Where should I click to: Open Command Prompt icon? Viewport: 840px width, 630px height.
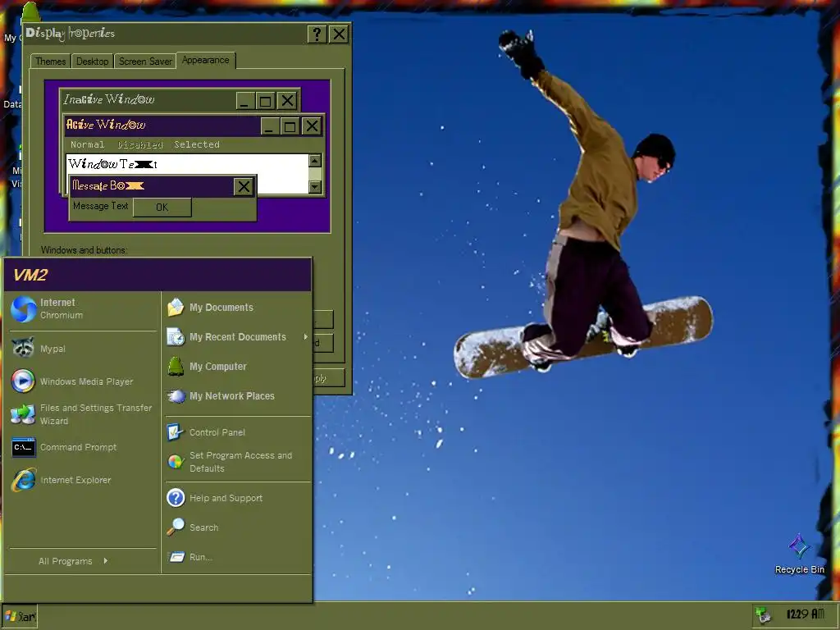point(24,447)
